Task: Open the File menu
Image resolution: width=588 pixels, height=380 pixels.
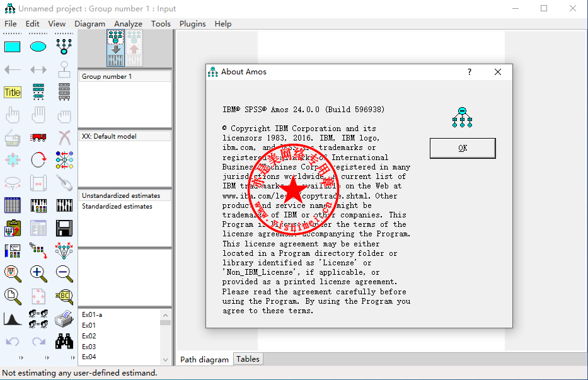Action: click(11, 24)
